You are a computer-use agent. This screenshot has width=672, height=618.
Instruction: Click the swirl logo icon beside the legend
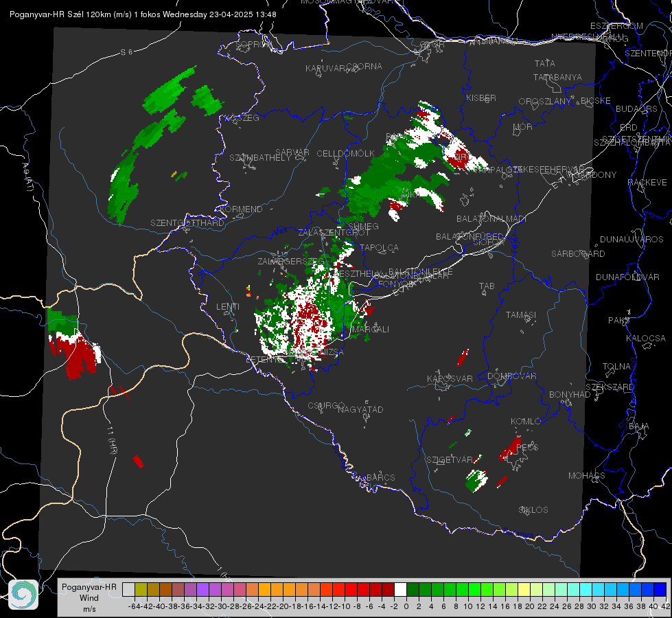pos(23,595)
